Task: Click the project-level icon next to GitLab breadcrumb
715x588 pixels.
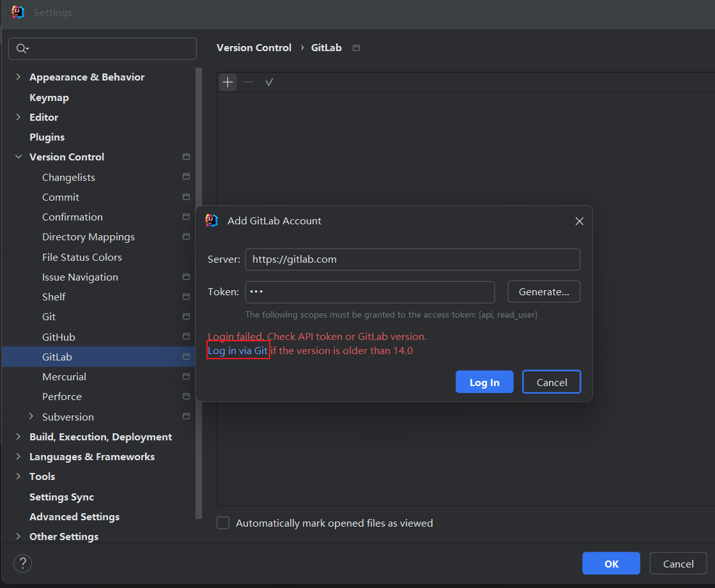Action: [x=357, y=48]
